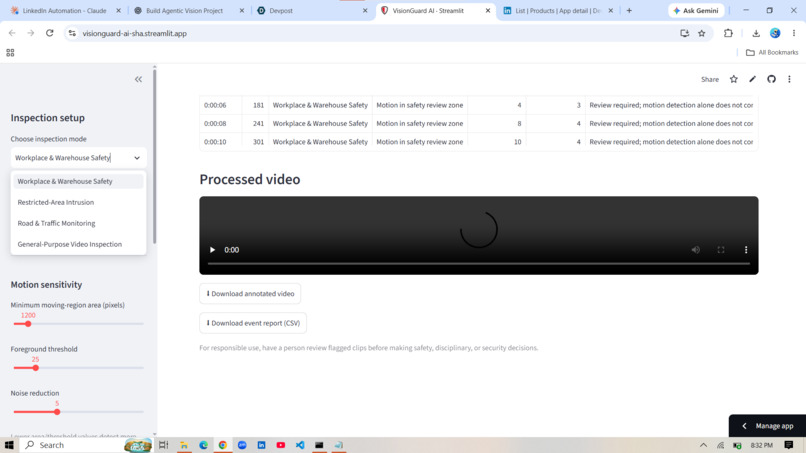This screenshot has height=453, width=806.
Task: Adjust the Minimum moving-region area slider
Action: point(28,324)
